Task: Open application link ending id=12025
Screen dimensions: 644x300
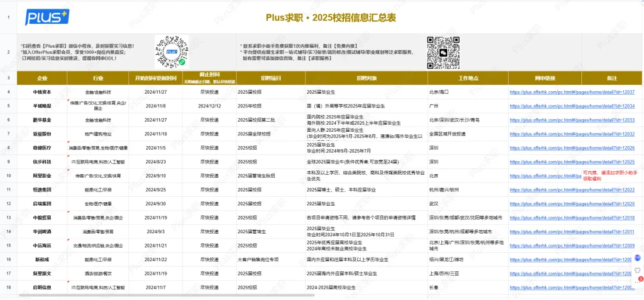Action: click(x=572, y=162)
